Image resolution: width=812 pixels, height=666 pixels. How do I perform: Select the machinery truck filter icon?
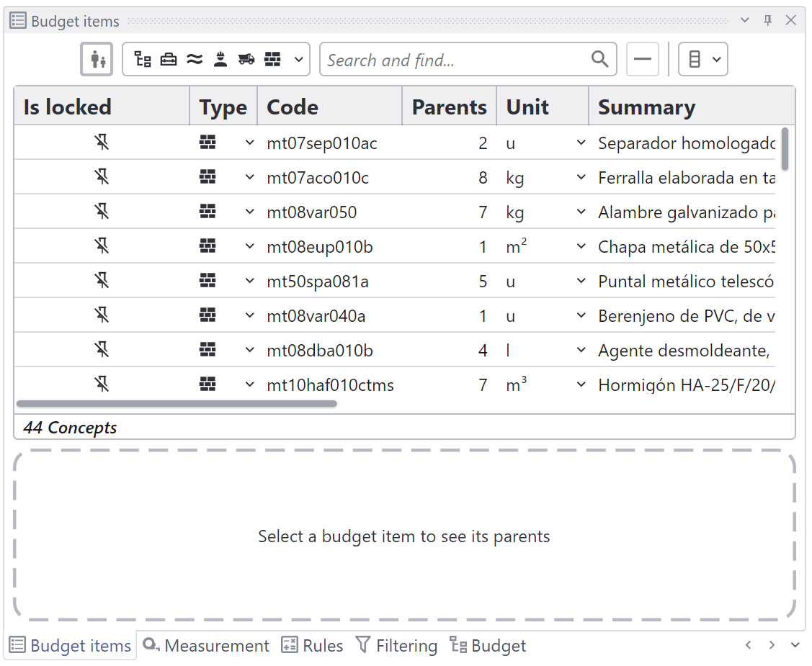click(246, 60)
